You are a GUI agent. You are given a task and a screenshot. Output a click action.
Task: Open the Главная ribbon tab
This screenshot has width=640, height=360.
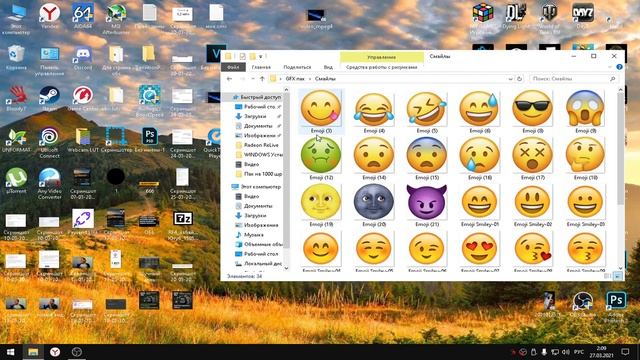coord(261,67)
